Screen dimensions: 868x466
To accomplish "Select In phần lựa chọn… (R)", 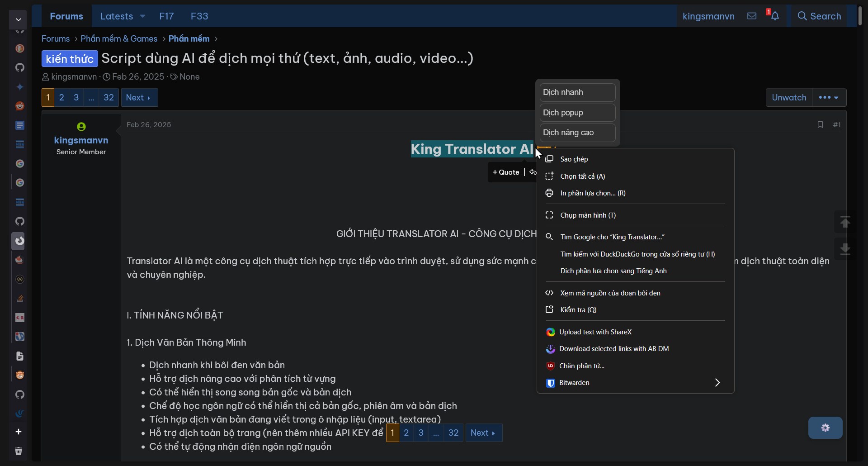I will click(x=635, y=193).
